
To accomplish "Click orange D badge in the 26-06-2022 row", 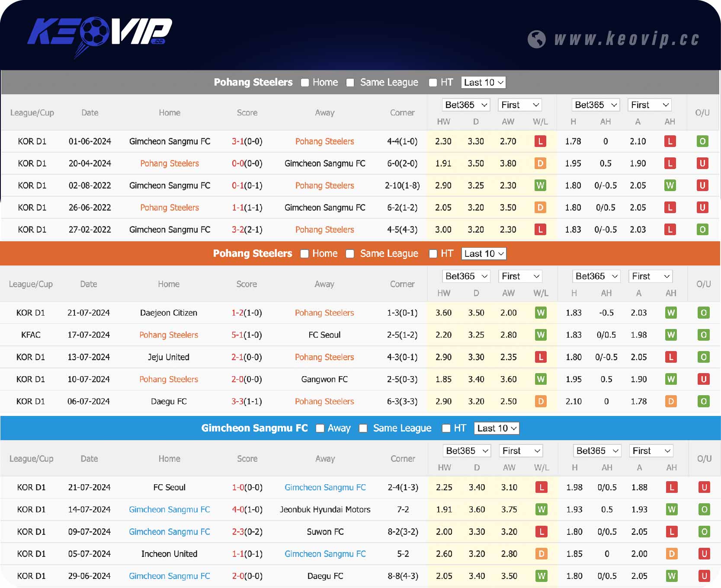I will pyautogui.click(x=540, y=208).
